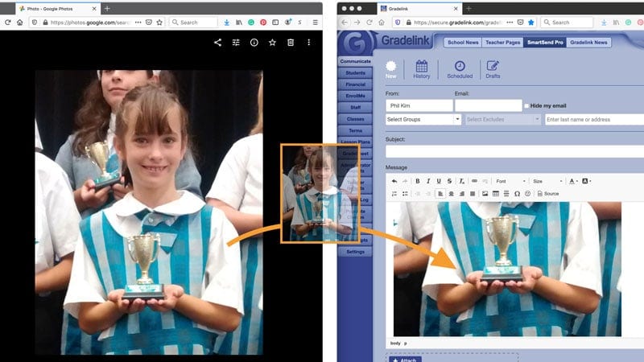Show photo Info in Google Photos
The image size is (644, 362).
254,43
